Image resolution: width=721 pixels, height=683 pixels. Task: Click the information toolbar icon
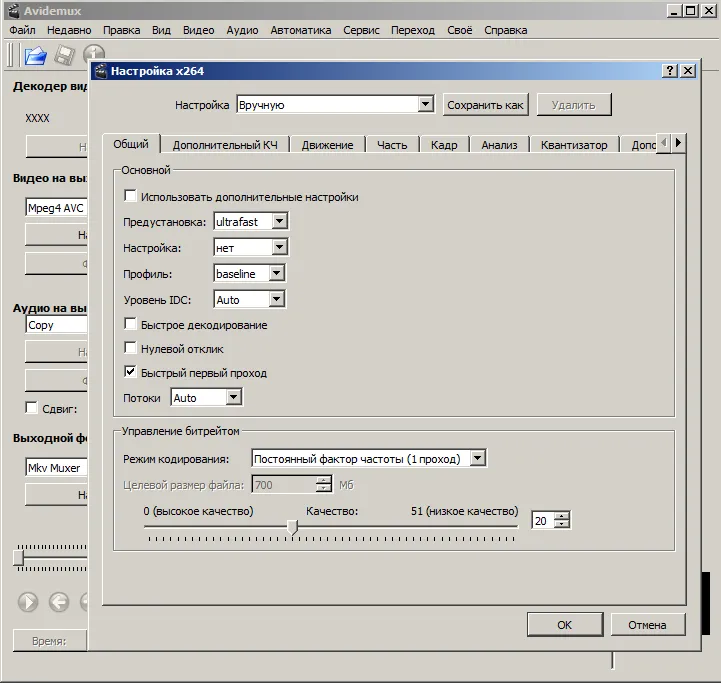94,53
